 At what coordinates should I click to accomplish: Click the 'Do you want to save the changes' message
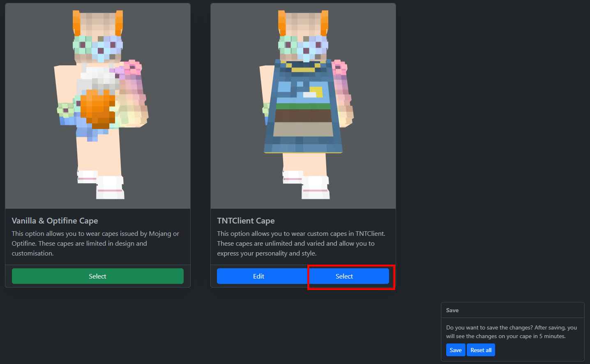click(512, 332)
